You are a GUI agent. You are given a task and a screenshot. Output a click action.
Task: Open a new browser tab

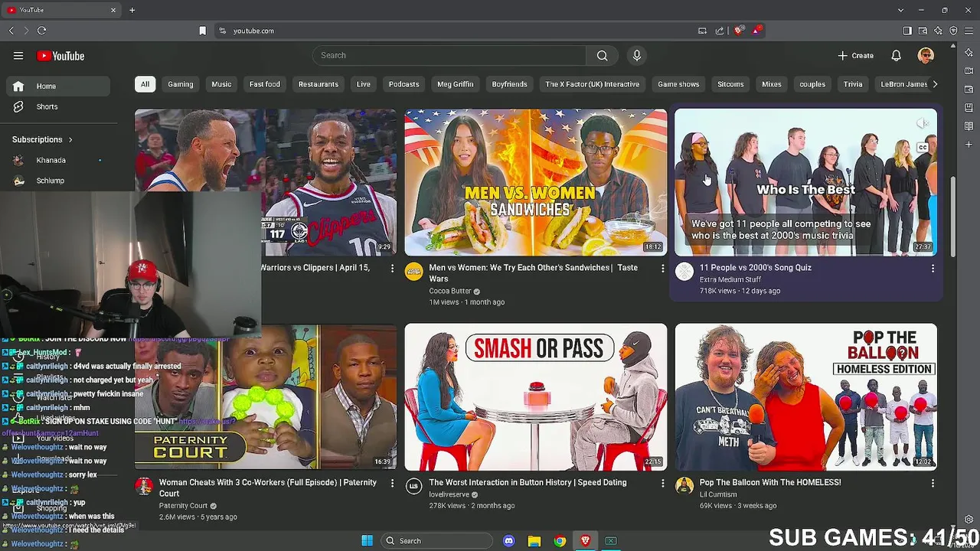[132, 10]
